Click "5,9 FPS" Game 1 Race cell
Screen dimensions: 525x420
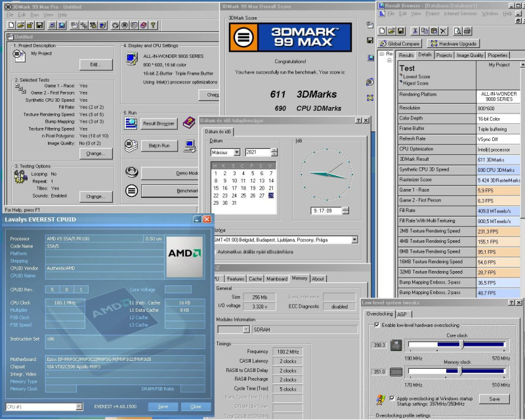(x=498, y=190)
